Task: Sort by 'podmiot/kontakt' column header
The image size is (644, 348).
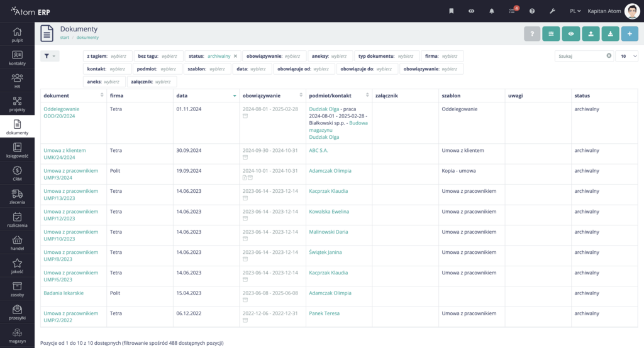Action: click(x=339, y=95)
